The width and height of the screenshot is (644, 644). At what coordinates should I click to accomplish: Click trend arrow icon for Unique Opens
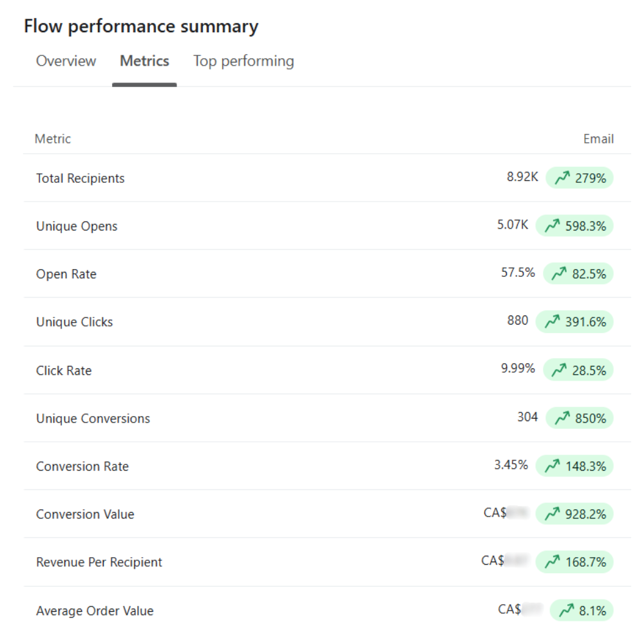[x=552, y=226]
